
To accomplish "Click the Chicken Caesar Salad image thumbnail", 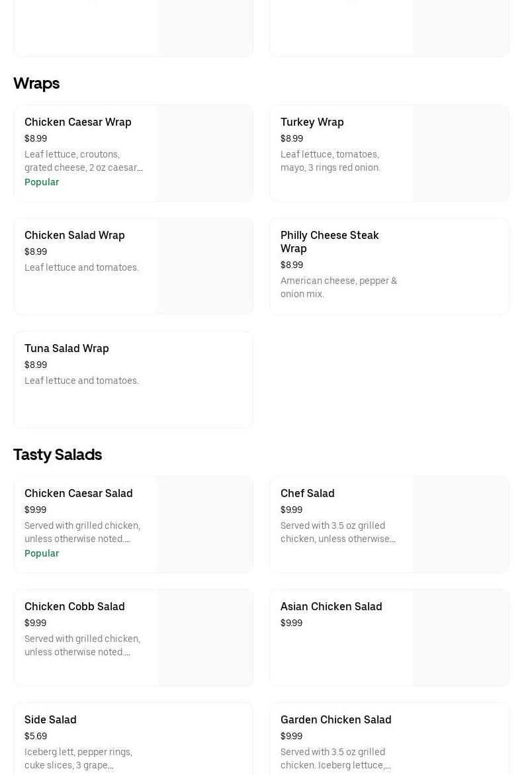I will pyautogui.click(x=205, y=525).
